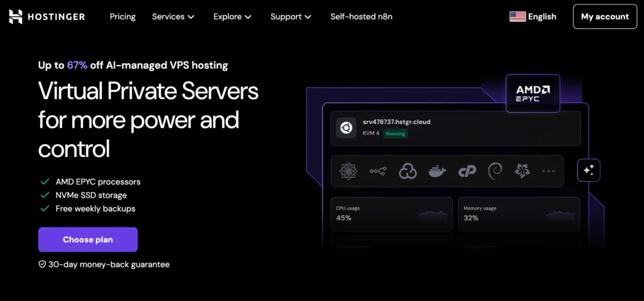
Task: Click the Free weekly backups checkmark
Action: (45, 208)
